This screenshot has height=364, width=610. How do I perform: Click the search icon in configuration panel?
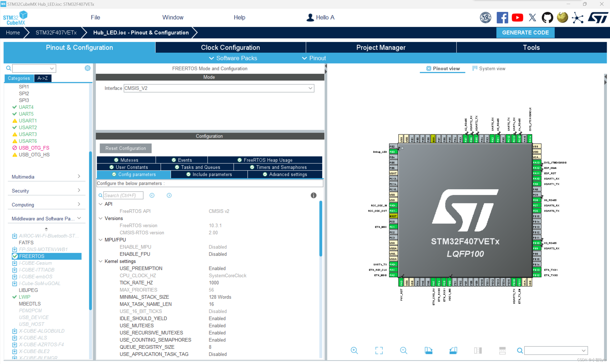coord(100,195)
